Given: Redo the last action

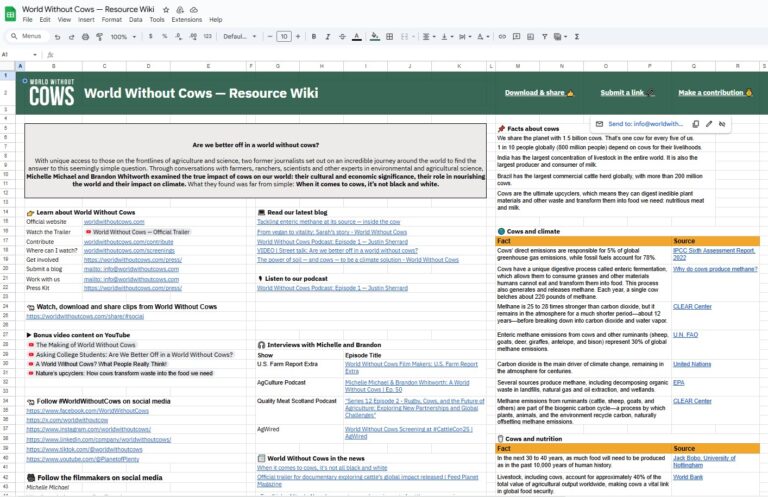Looking at the screenshot, I should click(72, 37).
